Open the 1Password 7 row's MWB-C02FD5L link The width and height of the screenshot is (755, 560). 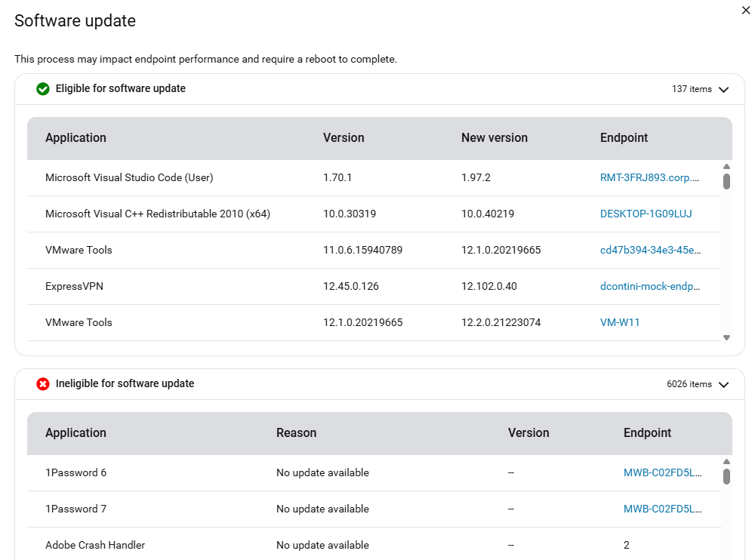(x=663, y=509)
